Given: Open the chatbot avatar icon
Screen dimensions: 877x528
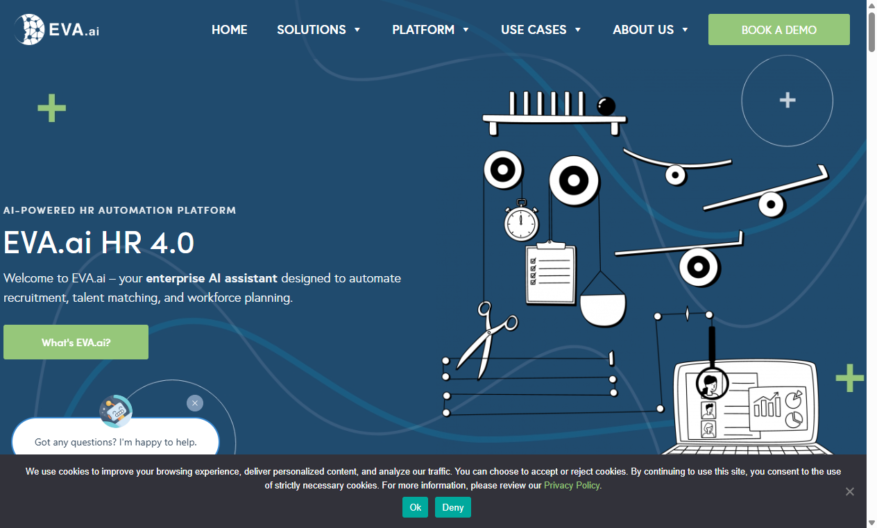Looking at the screenshot, I should coord(116,411).
